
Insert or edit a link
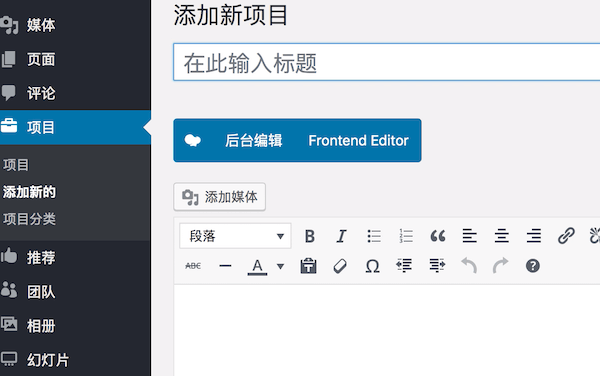click(x=566, y=236)
